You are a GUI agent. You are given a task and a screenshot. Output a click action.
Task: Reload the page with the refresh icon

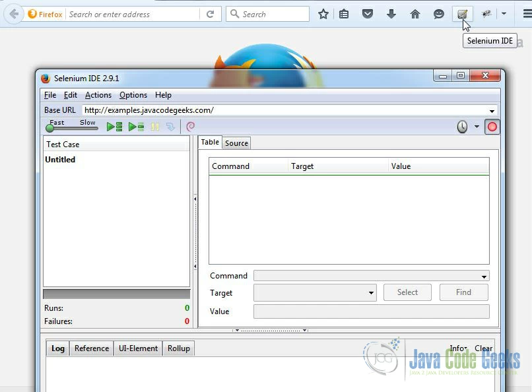click(x=211, y=15)
